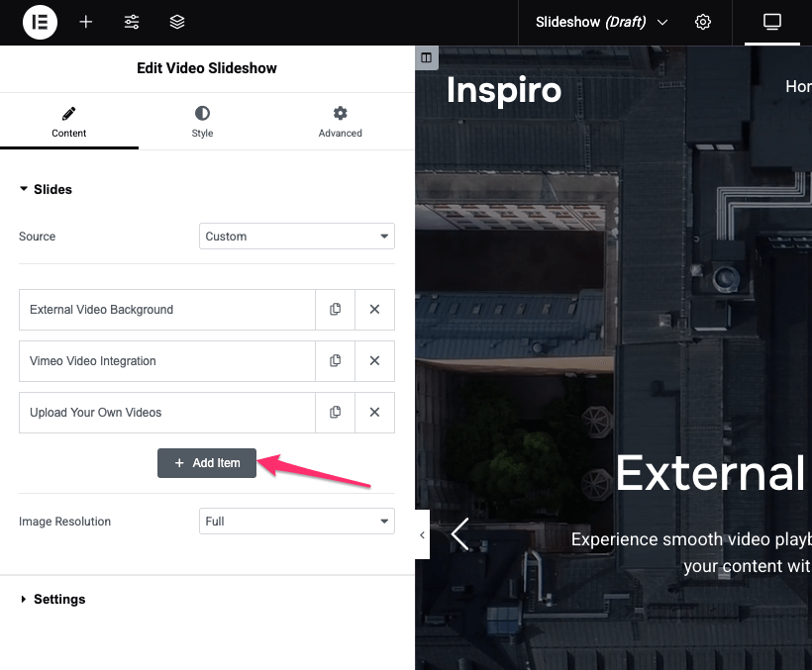Delete the Vimeo Video Integration slide
812x670 pixels.
click(374, 361)
